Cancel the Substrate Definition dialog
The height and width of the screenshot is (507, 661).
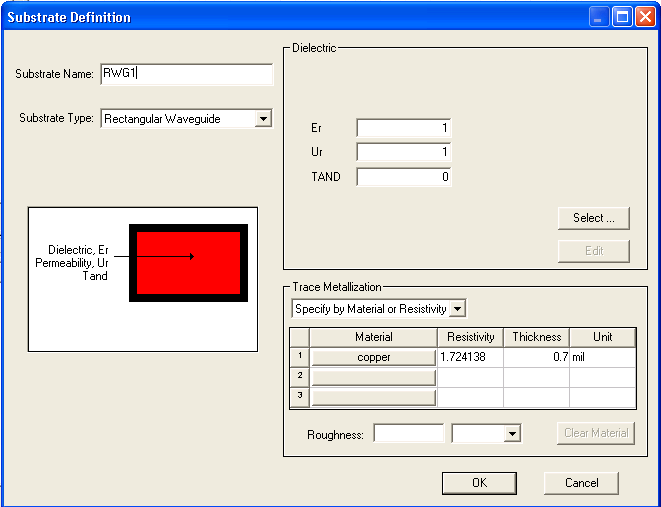[x=581, y=483]
